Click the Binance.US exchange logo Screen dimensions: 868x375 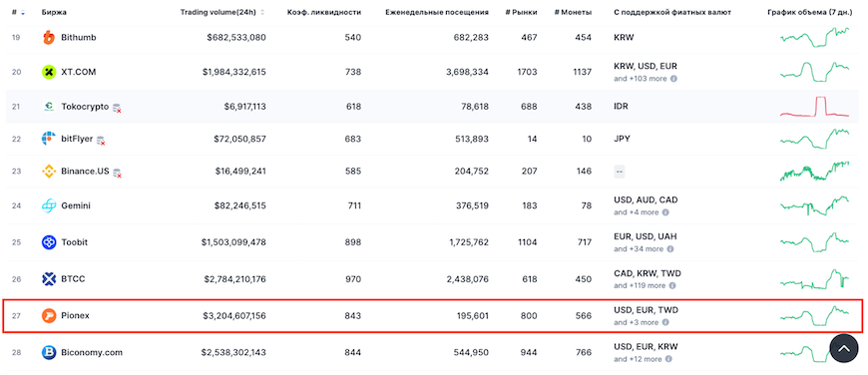point(49,172)
